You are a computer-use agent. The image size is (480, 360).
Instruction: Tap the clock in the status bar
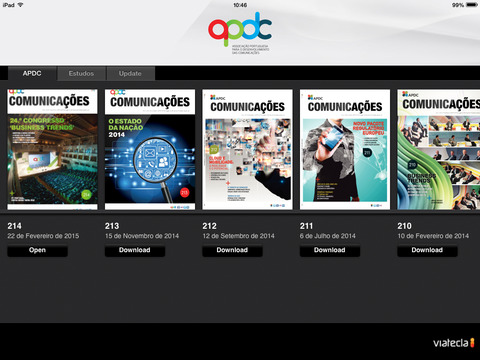(x=240, y=5)
